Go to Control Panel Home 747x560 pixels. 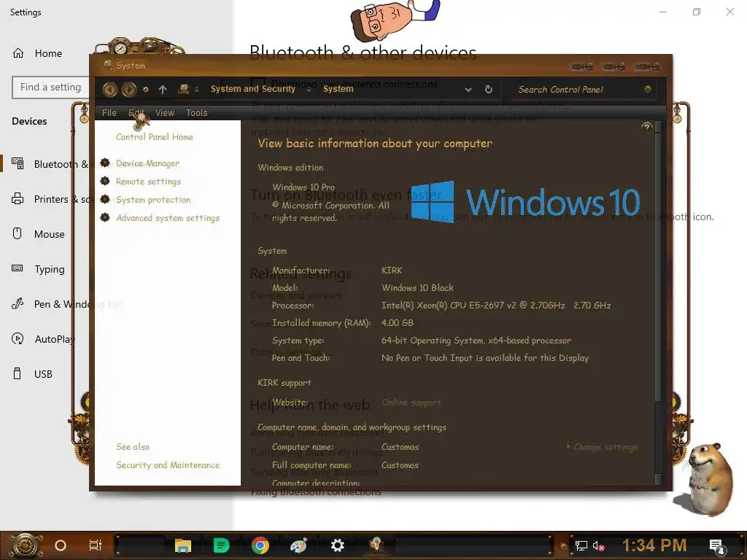click(x=155, y=137)
